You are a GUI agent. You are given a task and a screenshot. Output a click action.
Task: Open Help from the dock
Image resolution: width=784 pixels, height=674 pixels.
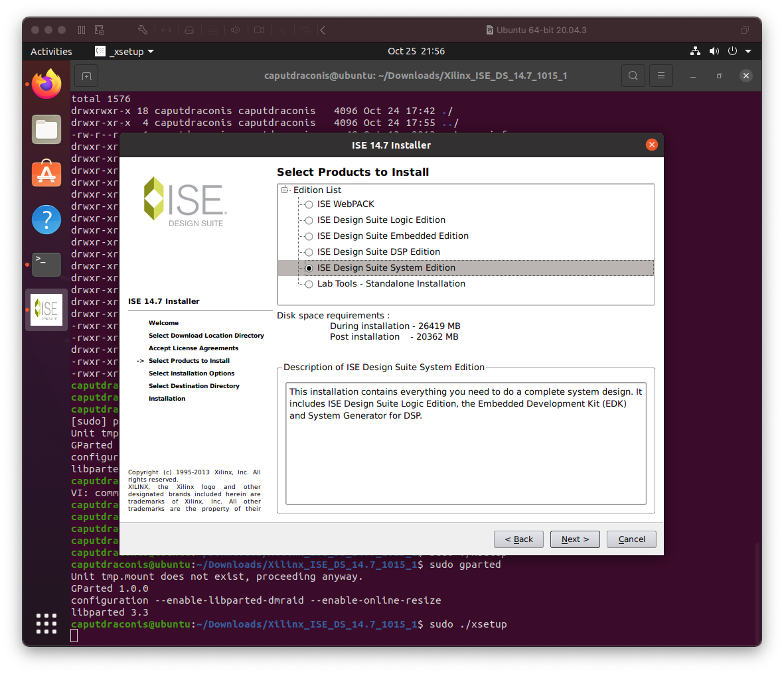[x=46, y=220]
